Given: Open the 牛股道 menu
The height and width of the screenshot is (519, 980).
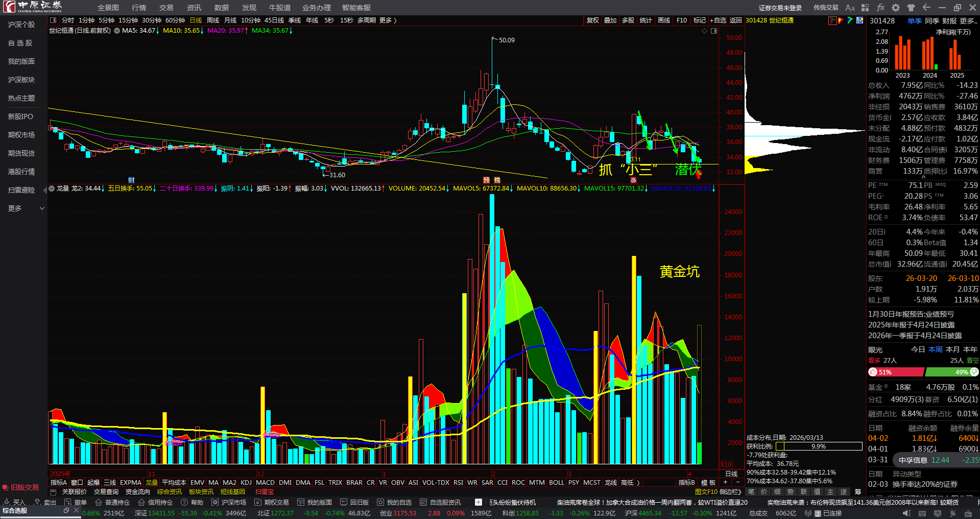Looking at the screenshot, I should click(x=280, y=8).
